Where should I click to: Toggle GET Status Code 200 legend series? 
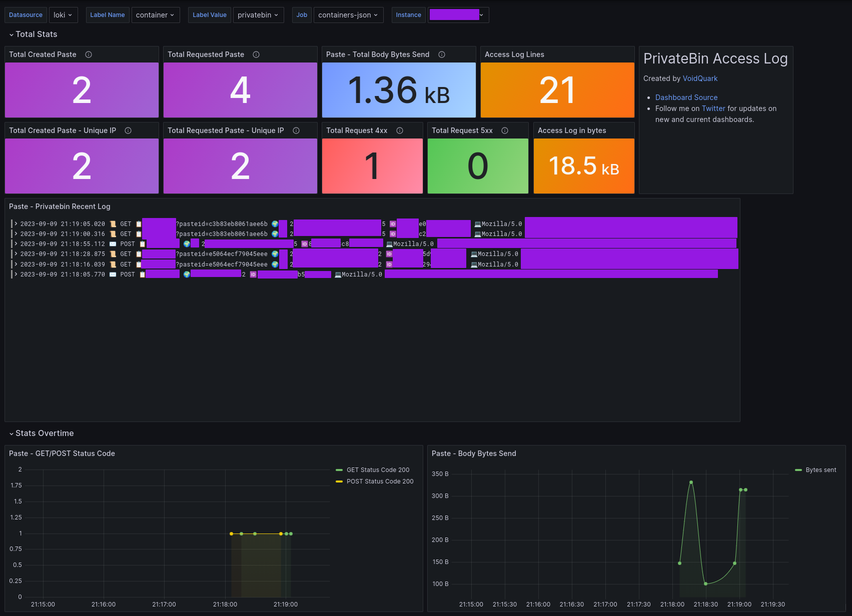378,470
